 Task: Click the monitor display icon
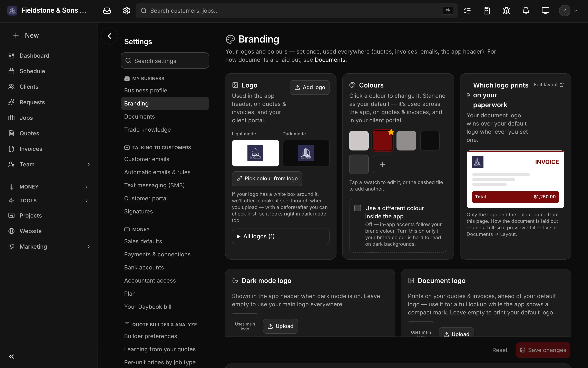point(546,11)
